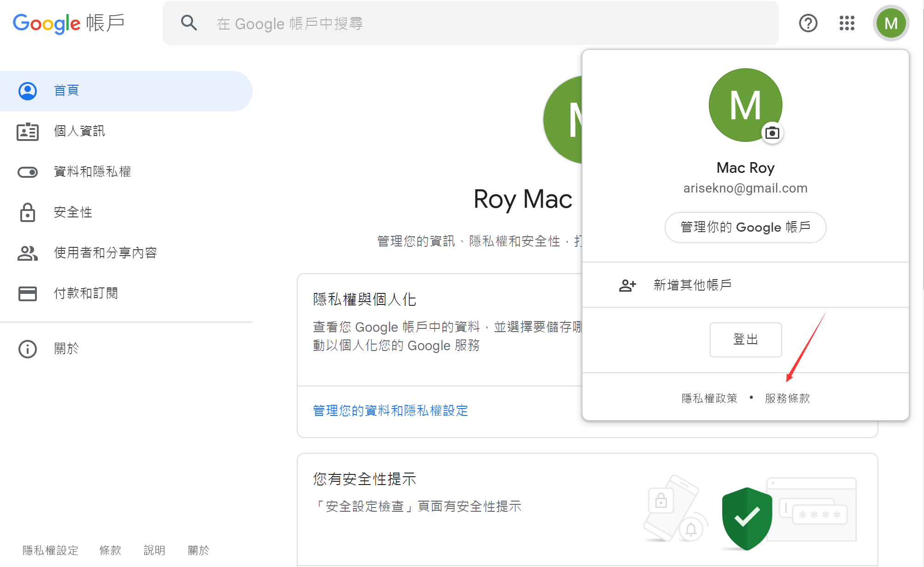Click 隱私權設定 footer link
This screenshot has height=567, width=924.
point(50,550)
